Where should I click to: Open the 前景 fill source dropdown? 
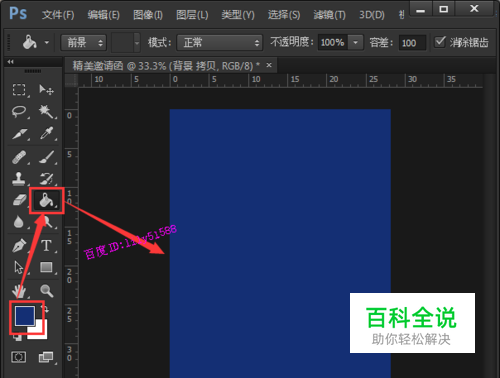tap(83, 43)
